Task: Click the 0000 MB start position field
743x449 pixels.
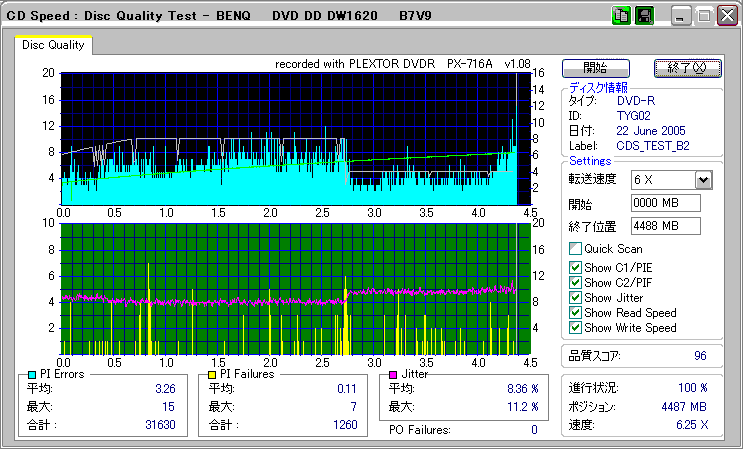Action: (665, 204)
